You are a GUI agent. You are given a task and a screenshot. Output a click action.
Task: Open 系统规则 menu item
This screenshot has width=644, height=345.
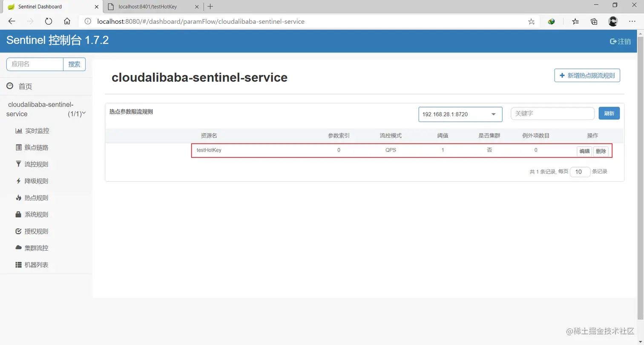coord(32,214)
